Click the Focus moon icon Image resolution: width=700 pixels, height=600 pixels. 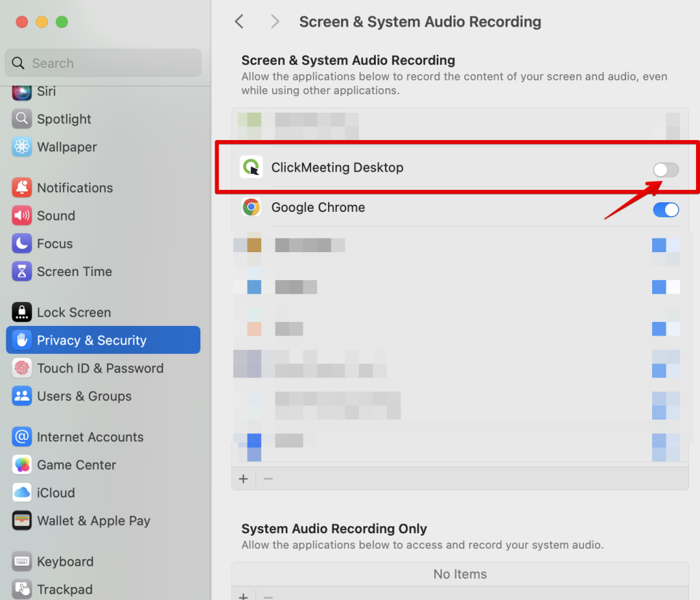[x=21, y=243]
